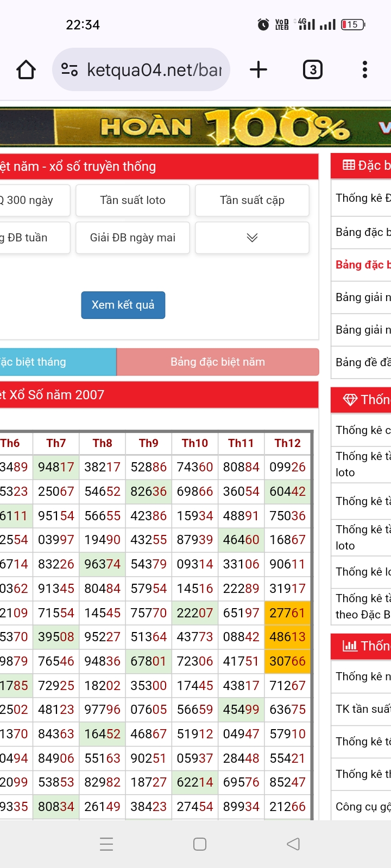The height and width of the screenshot is (868, 391).
Task: Open the site settings icon in address bar
Action: [70, 69]
